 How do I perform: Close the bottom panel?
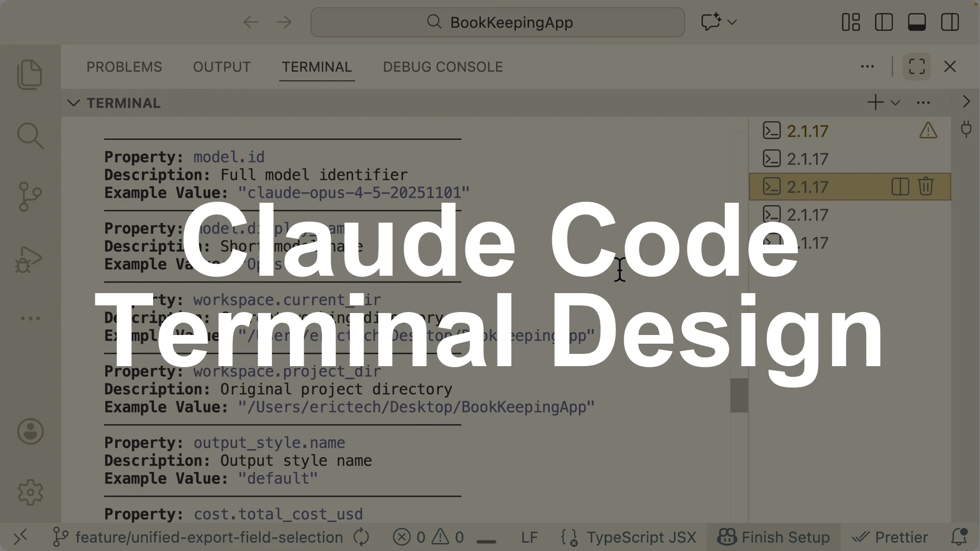click(950, 66)
